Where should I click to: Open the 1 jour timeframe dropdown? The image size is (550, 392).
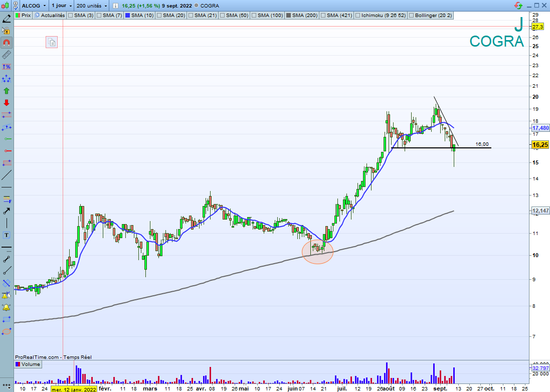pyautogui.click(x=61, y=6)
